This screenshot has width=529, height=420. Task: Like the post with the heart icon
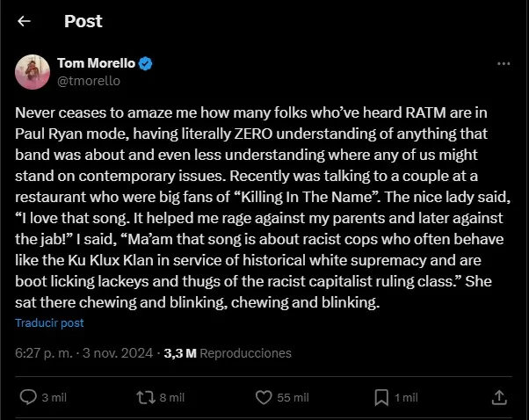pyautogui.click(x=263, y=397)
